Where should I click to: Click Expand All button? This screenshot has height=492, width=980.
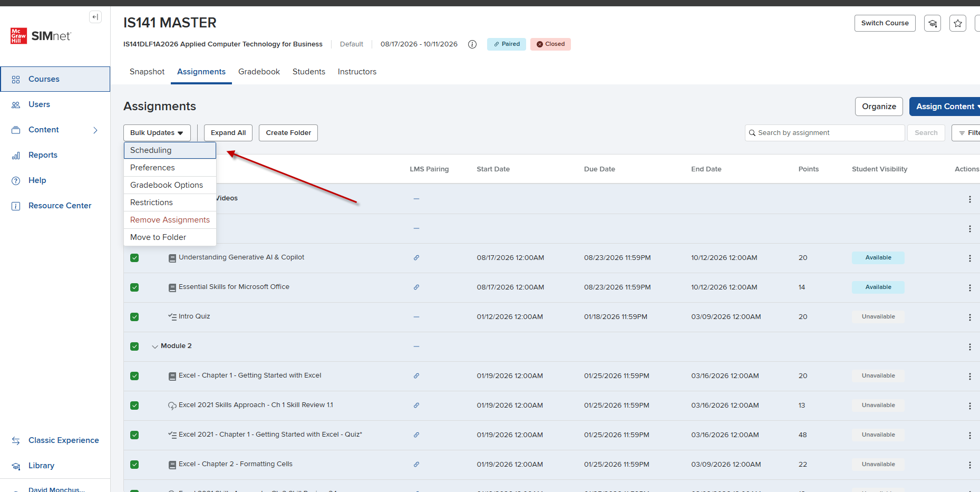pyautogui.click(x=228, y=133)
